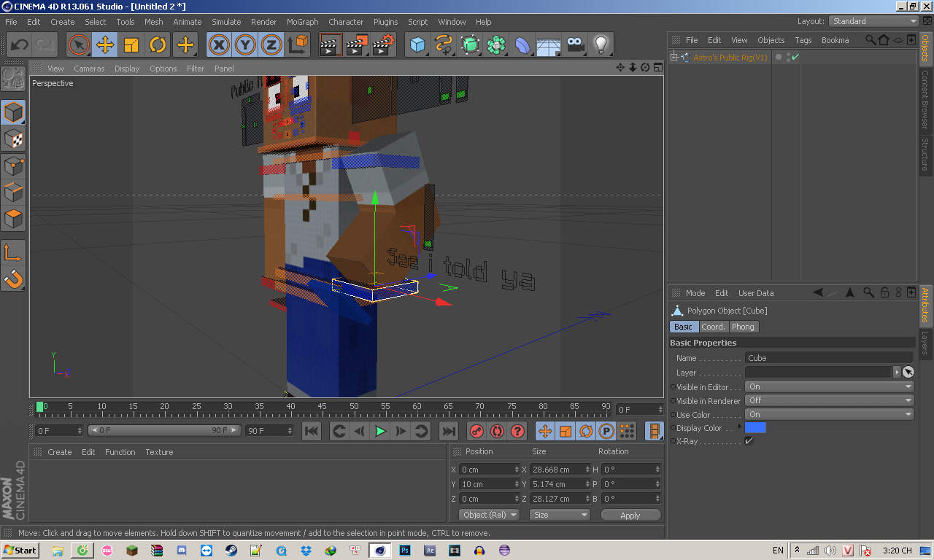Click the blue Display Color swatch

point(755,428)
